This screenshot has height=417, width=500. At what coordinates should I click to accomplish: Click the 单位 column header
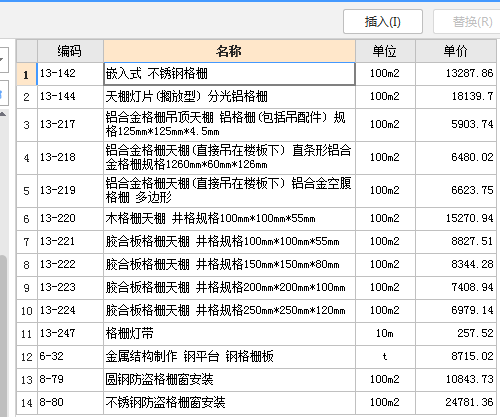(385, 51)
